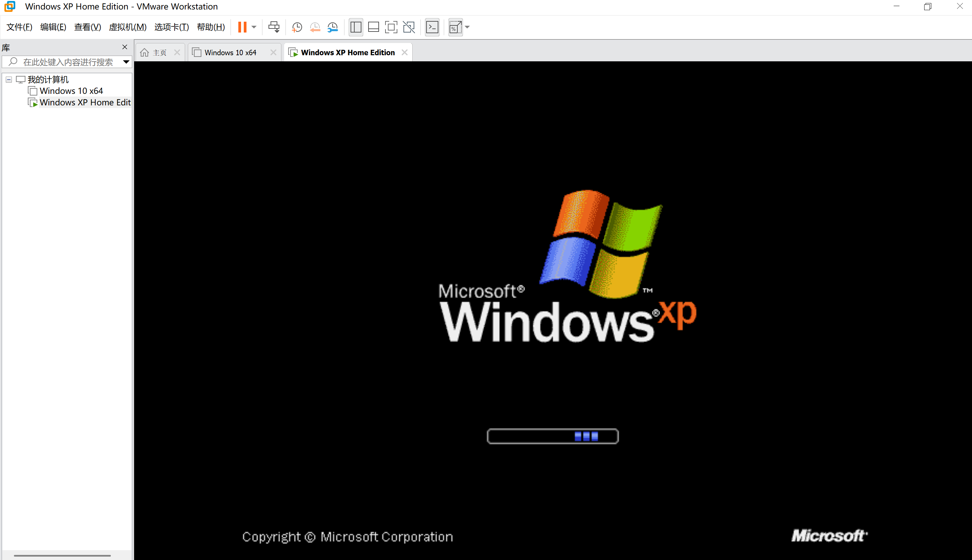Switch to the 主页 tab
972x560 pixels.
click(160, 52)
